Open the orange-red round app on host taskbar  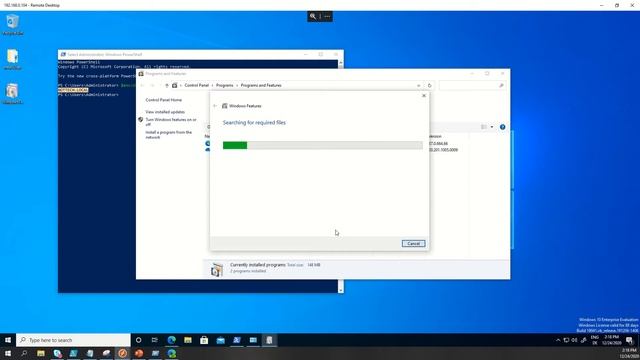pyautogui.click(x=139, y=353)
